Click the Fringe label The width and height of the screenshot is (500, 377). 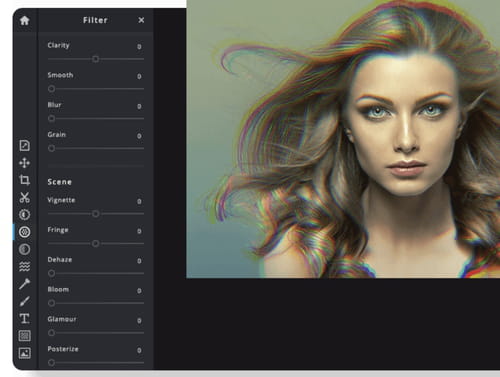[x=58, y=230]
